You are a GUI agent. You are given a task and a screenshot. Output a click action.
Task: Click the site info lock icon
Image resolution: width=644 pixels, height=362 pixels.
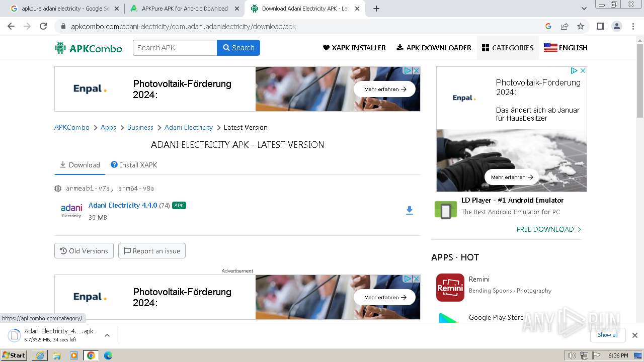pos(63,26)
